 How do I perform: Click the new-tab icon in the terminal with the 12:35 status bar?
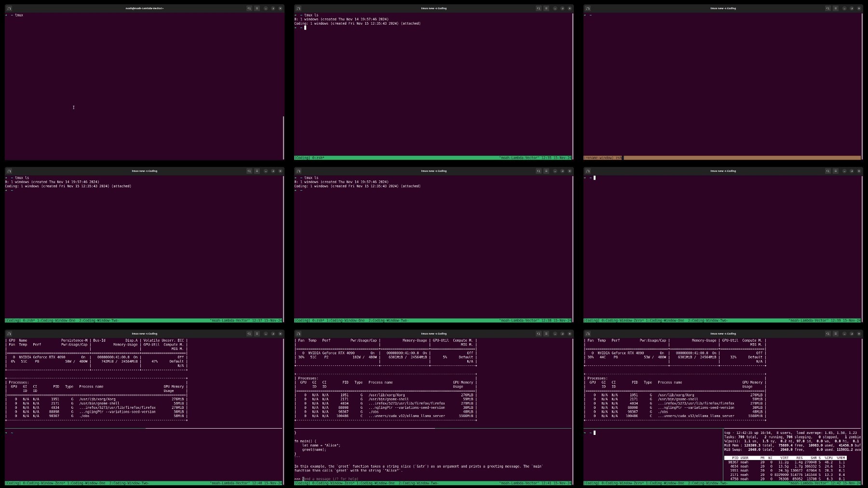[x=298, y=8]
